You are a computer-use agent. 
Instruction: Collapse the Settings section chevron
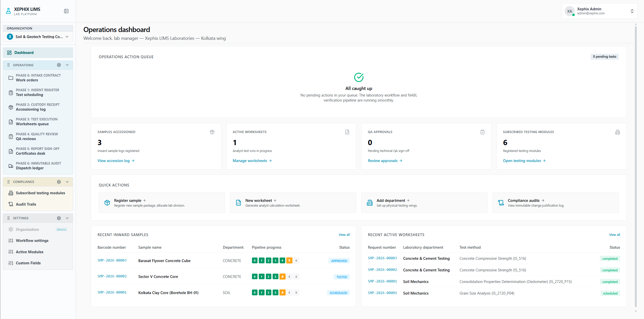[x=67, y=218]
